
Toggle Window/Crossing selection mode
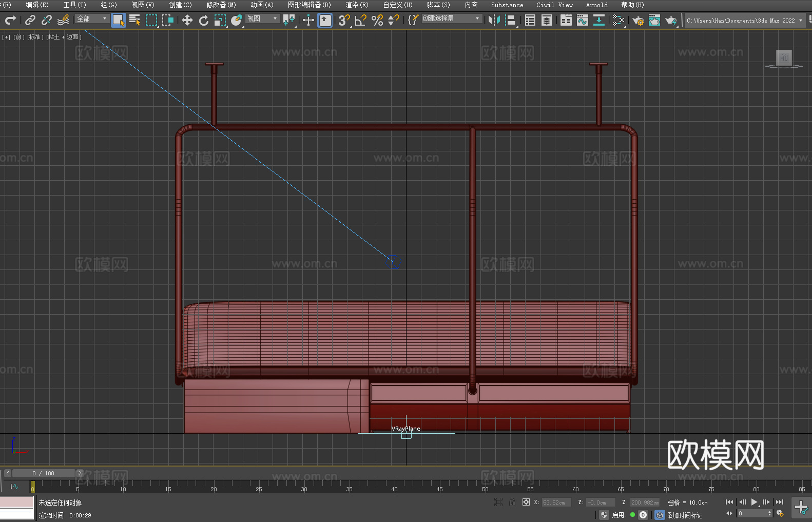[x=168, y=20]
